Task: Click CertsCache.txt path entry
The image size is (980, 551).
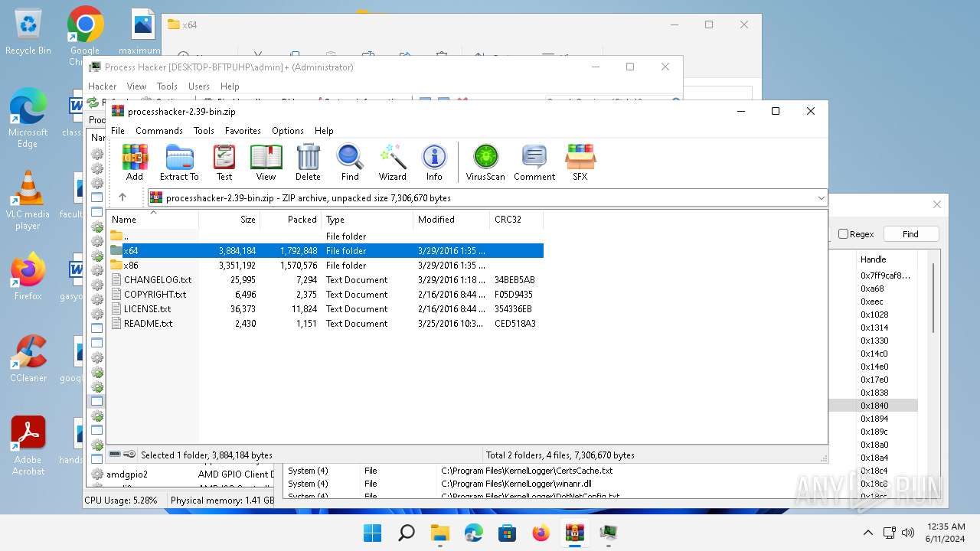Action: click(527, 471)
